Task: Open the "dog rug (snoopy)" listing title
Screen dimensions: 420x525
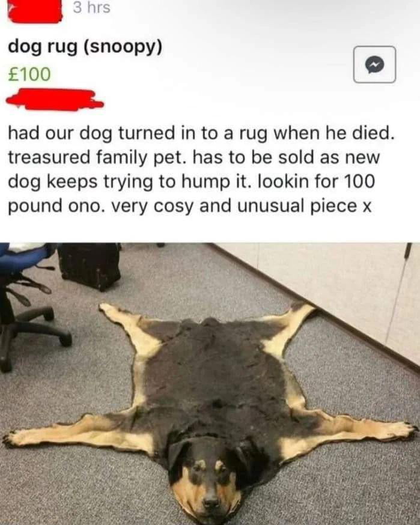Action: click(85, 47)
